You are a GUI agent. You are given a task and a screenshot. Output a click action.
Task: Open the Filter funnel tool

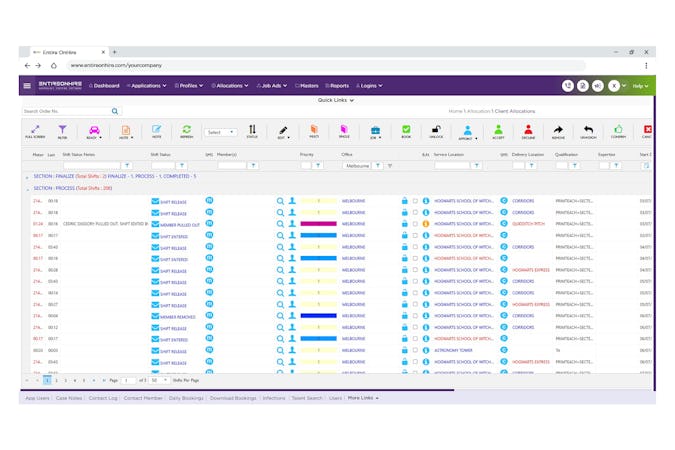point(62,131)
